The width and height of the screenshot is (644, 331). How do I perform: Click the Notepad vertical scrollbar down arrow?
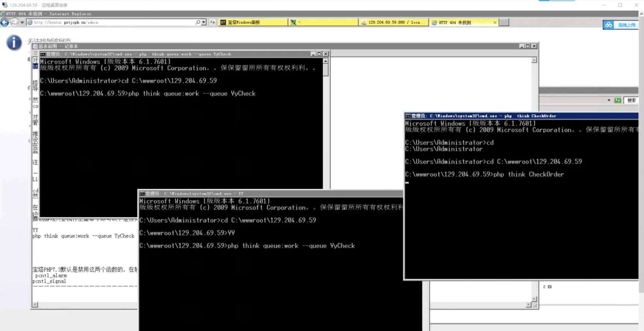534,299
